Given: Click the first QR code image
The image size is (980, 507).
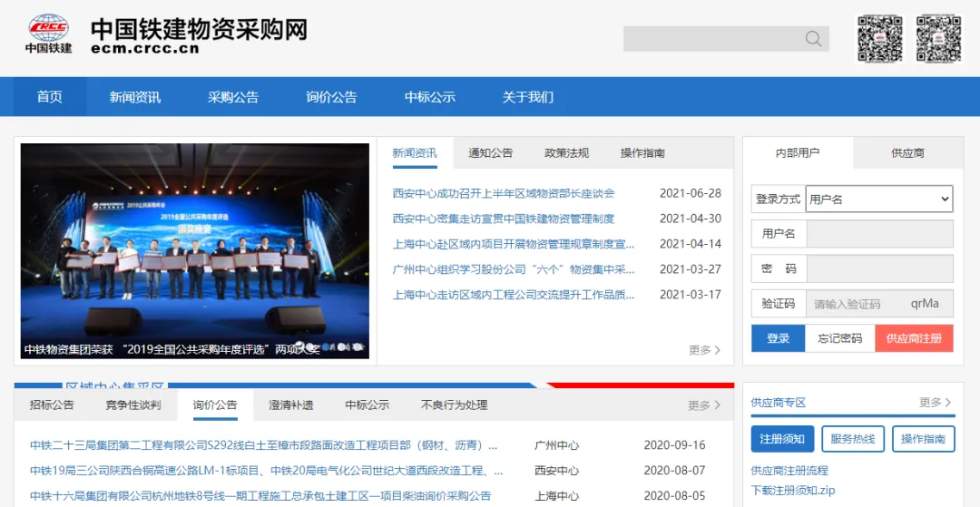Looking at the screenshot, I should pyautogui.click(x=880, y=38).
